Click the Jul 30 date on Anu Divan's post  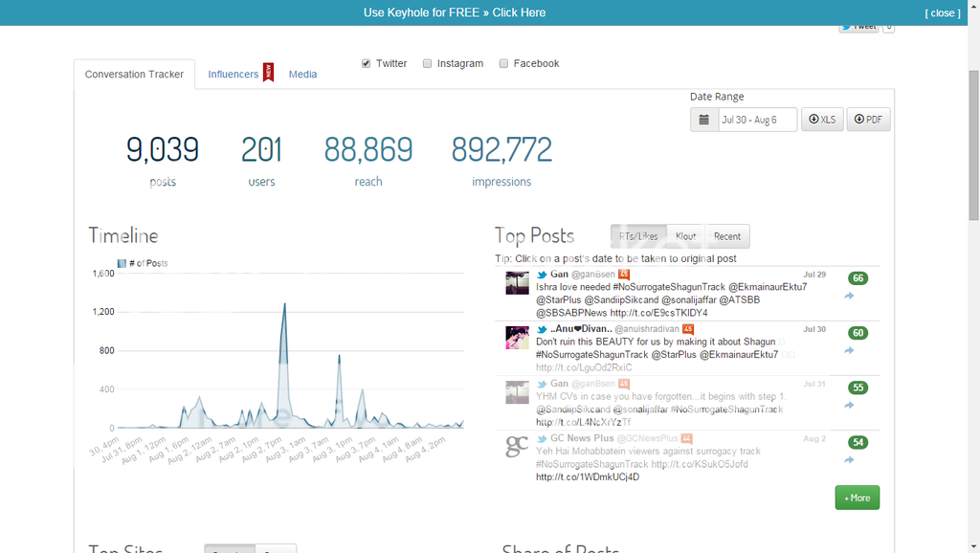click(814, 329)
